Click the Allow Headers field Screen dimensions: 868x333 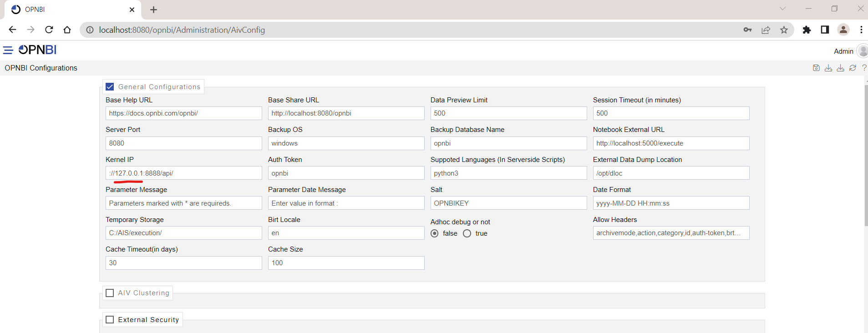(671, 233)
